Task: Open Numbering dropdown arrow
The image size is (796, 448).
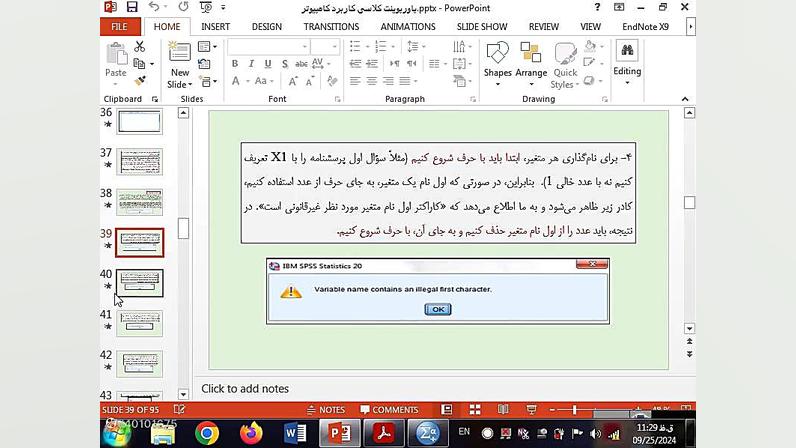Action: pyautogui.click(x=393, y=47)
